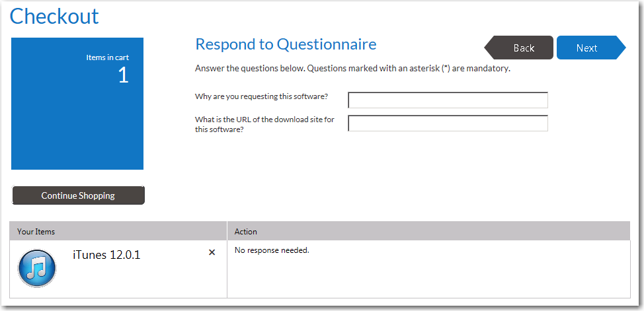
Task: Remove iTunes 12.0.1 from cart
Action: pyautogui.click(x=212, y=252)
